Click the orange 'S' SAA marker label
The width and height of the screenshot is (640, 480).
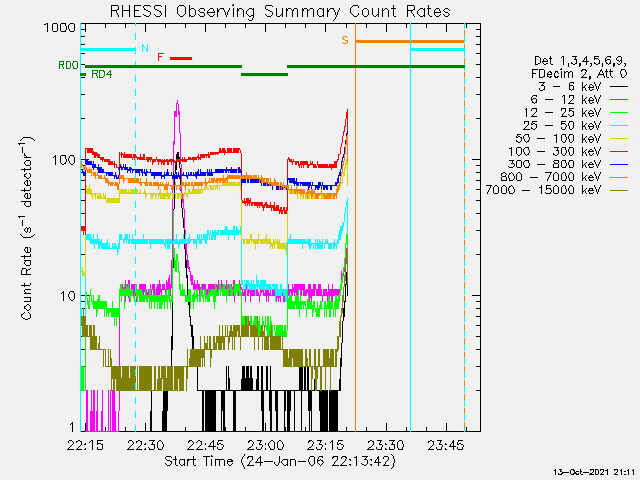click(x=345, y=40)
